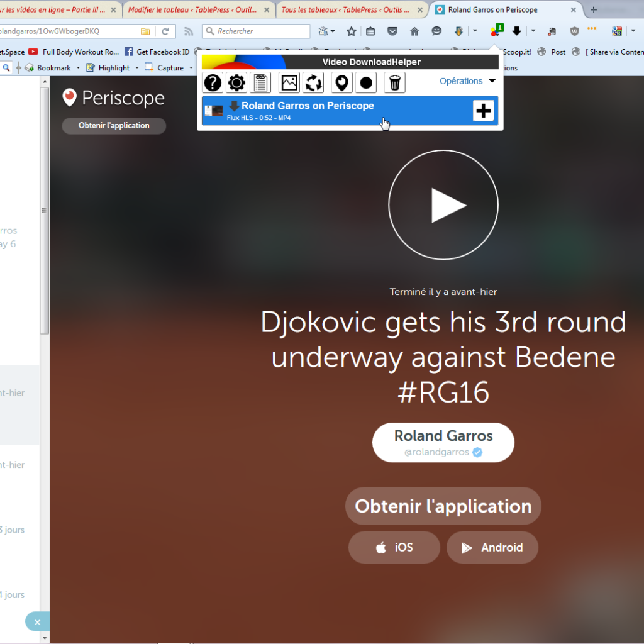The image size is (644, 644).
Task: Open Video DownloadHelper help icon
Action: [213, 82]
